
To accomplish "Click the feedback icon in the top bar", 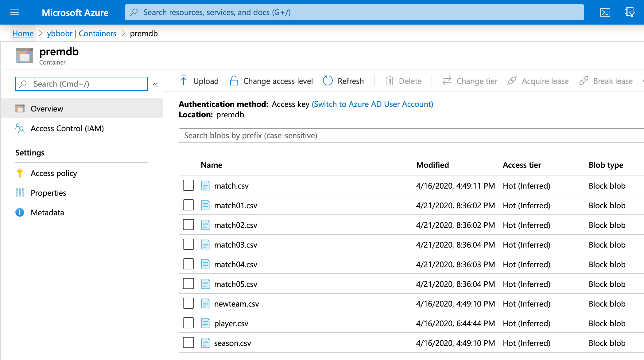I will [x=630, y=12].
